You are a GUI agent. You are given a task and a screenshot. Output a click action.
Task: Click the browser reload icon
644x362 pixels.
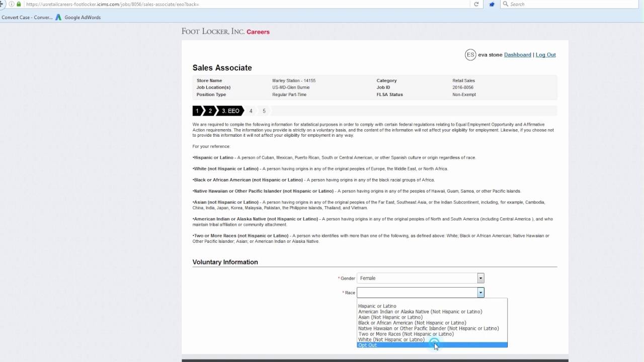[x=476, y=4]
